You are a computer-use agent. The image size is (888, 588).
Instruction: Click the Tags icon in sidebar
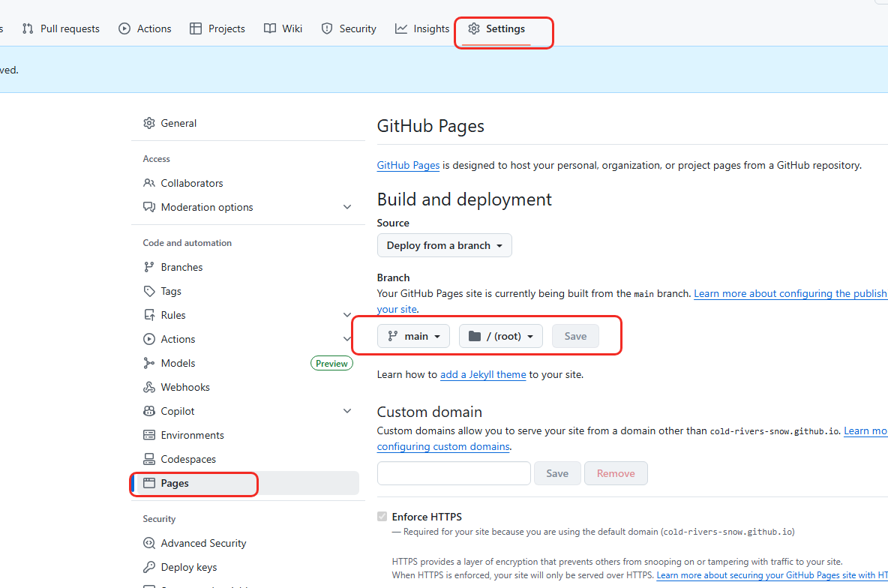[x=148, y=291]
